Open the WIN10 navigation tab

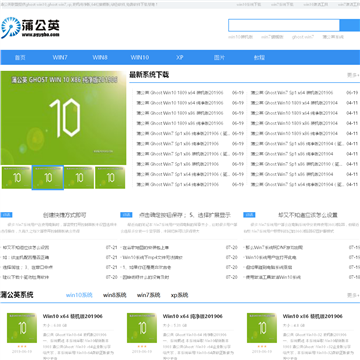coord(140,57)
